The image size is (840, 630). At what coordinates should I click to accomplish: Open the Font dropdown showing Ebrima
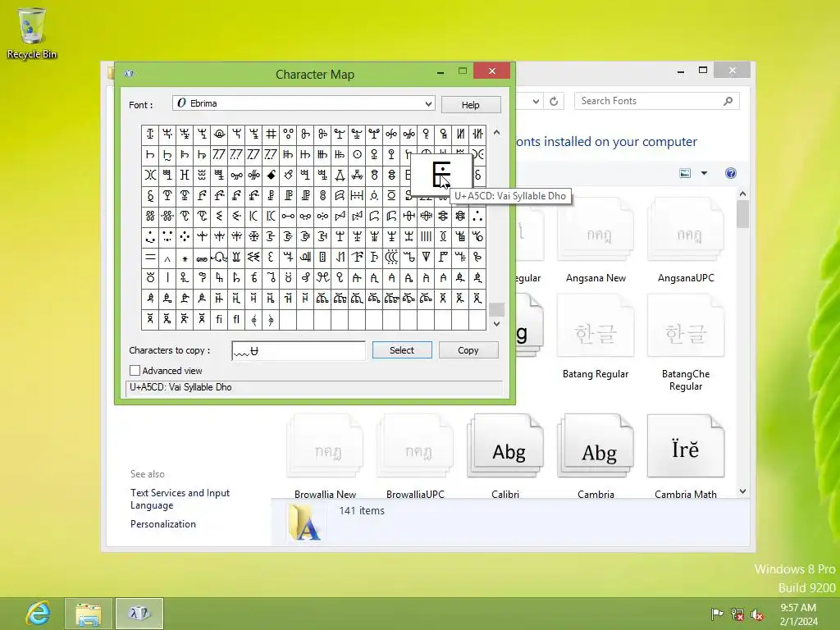tap(304, 103)
